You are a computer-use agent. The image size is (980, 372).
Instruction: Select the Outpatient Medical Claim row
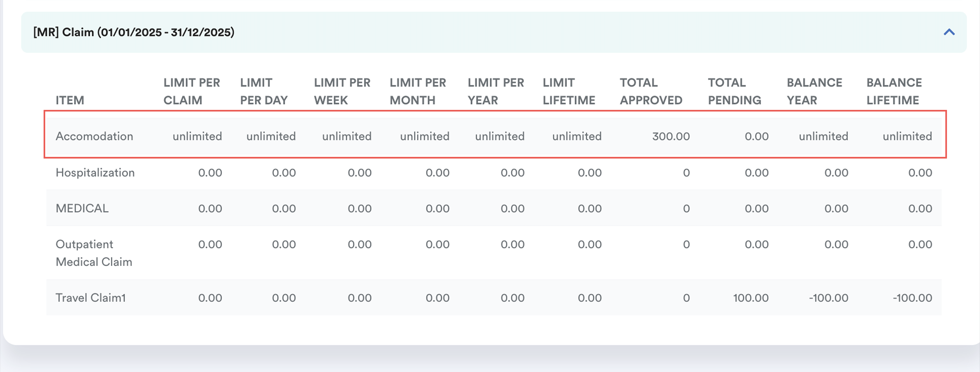pyautogui.click(x=94, y=253)
